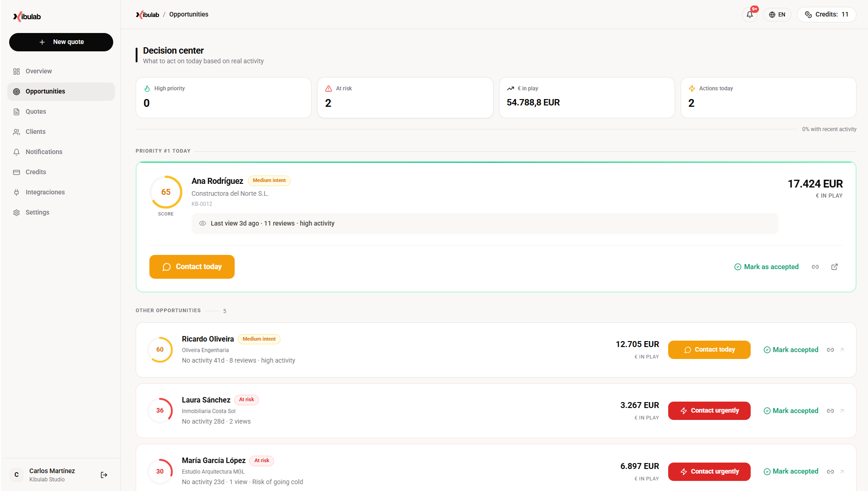
Task: Contact Laura Sánchez urgently
Action: pyautogui.click(x=709, y=410)
